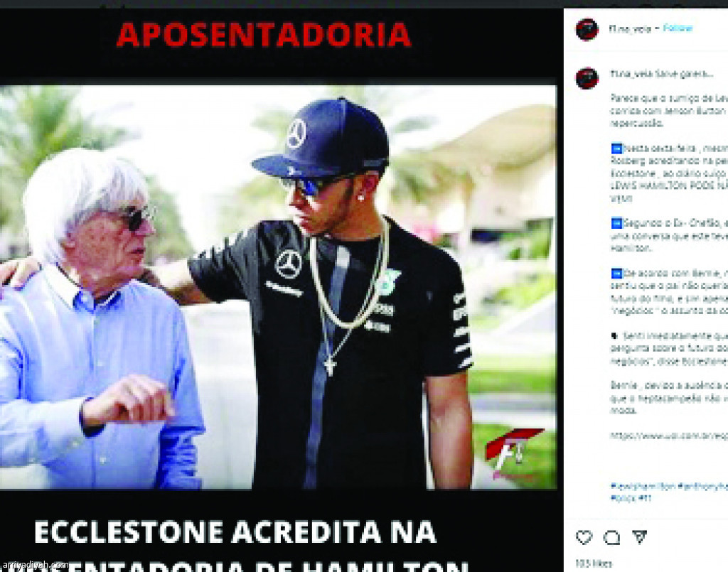
Task: Open the caption author's avatar
Action: [587, 78]
